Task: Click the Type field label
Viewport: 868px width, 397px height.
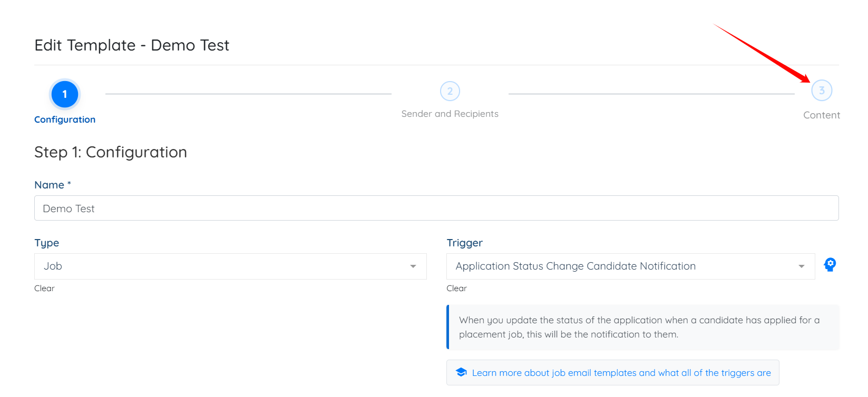Action: point(46,243)
